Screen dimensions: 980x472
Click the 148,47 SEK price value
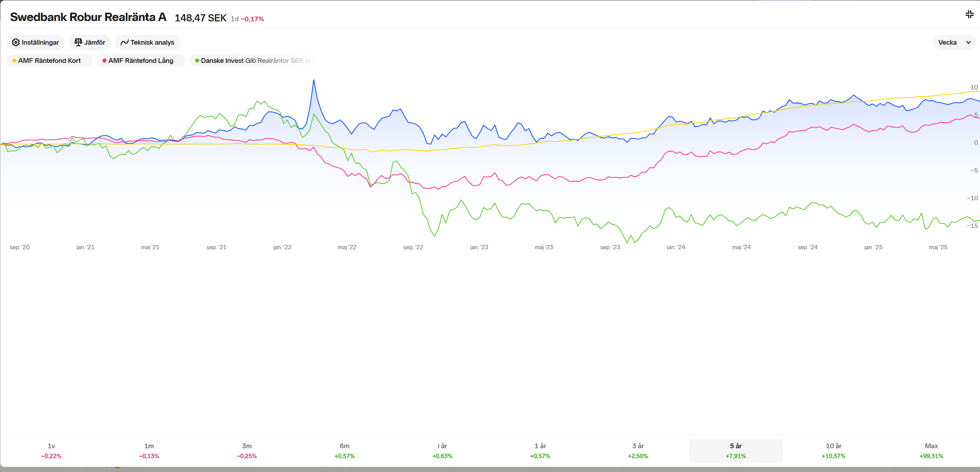click(x=200, y=18)
